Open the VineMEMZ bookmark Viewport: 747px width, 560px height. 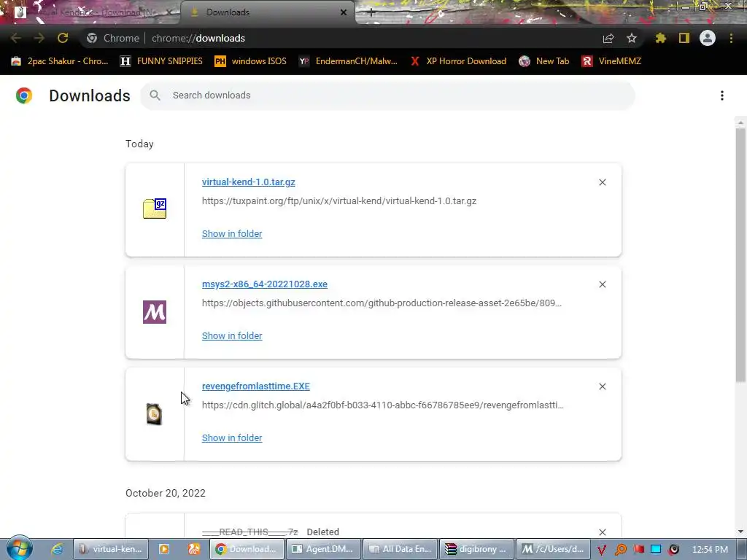[611, 61]
